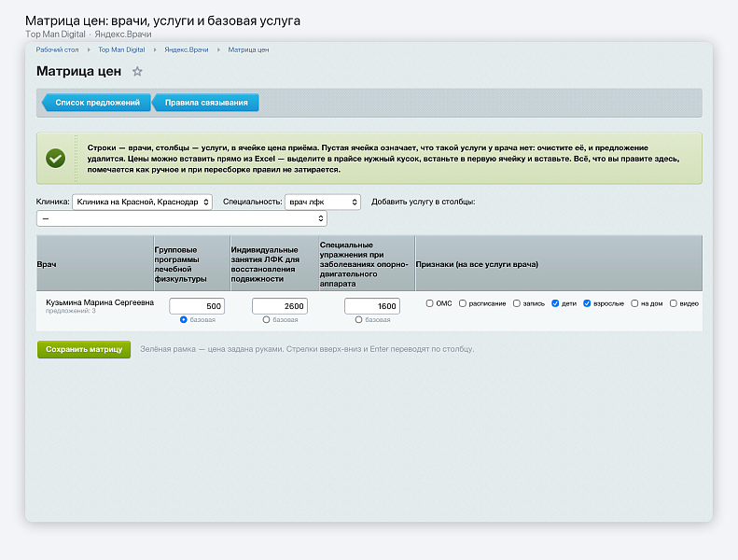Expand the Клиника dropdown
The width and height of the screenshot is (738, 560).
142,202
